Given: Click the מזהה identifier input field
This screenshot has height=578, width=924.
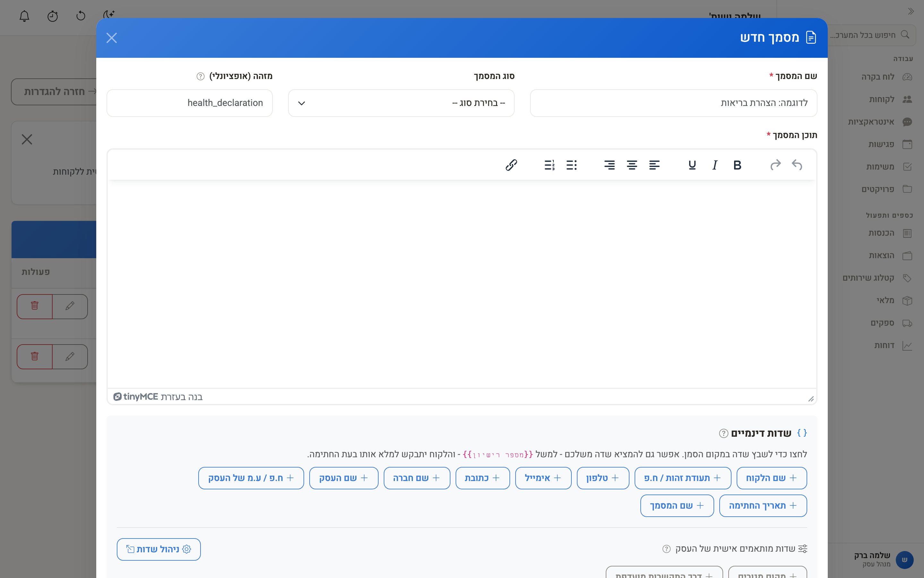Looking at the screenshot, I should click(x=189, y=103).
